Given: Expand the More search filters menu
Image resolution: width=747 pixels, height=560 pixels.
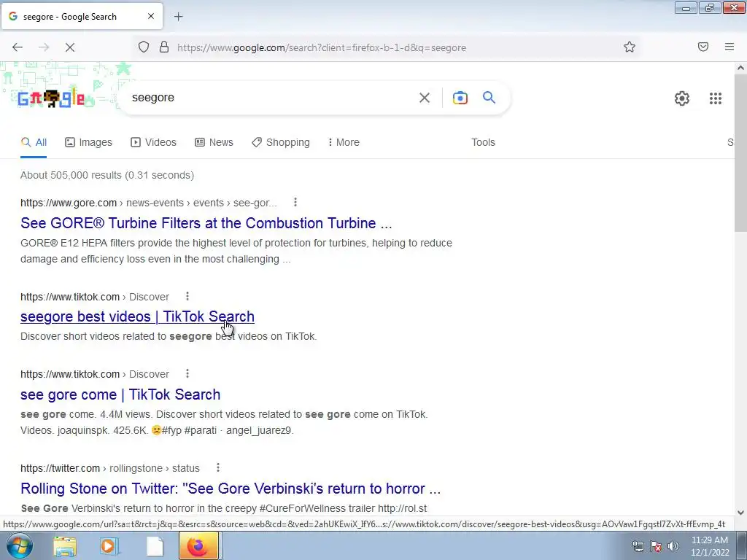Looking at the screenshot, I should [x=344, y=142].
